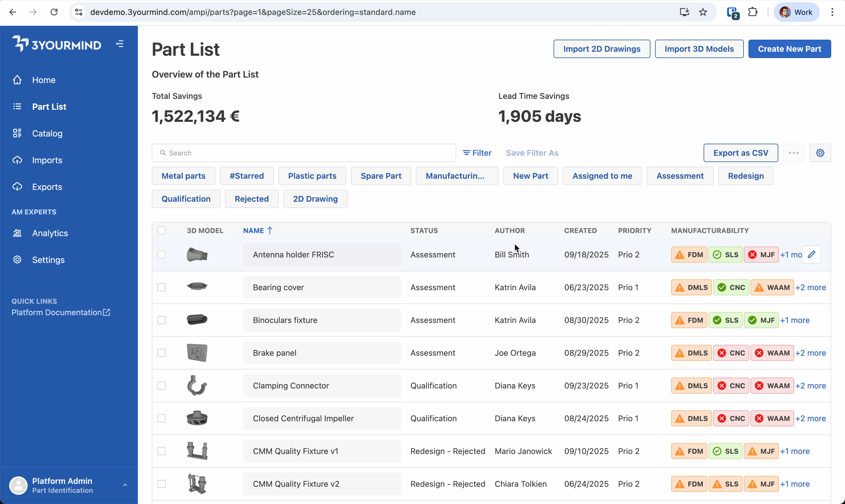Tick the select-all checkbox in table header

(162, 230)
